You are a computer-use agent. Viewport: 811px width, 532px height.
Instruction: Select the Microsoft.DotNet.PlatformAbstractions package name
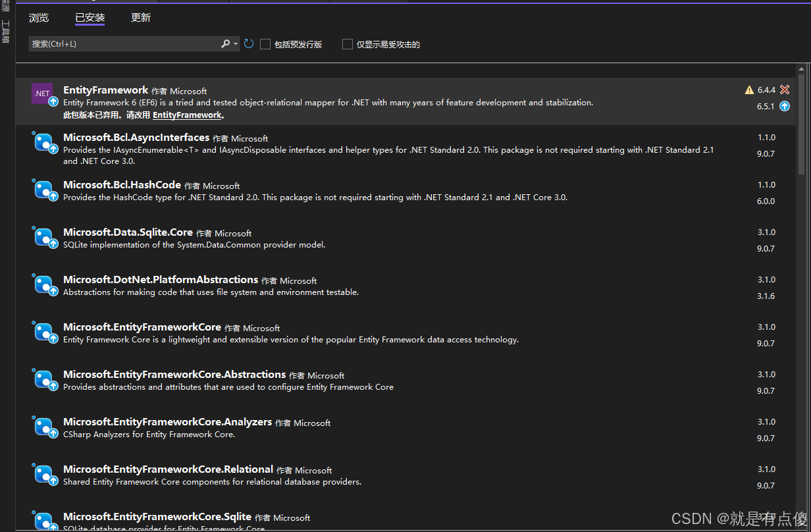[x=161, y=280]
